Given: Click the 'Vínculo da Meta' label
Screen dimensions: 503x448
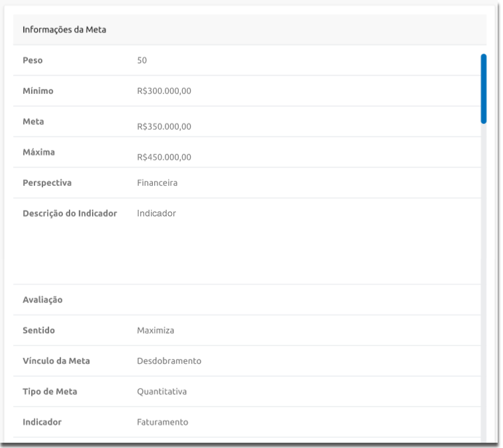Looking at the screenshot, I should pyautogui.click(x=56, y=361).
